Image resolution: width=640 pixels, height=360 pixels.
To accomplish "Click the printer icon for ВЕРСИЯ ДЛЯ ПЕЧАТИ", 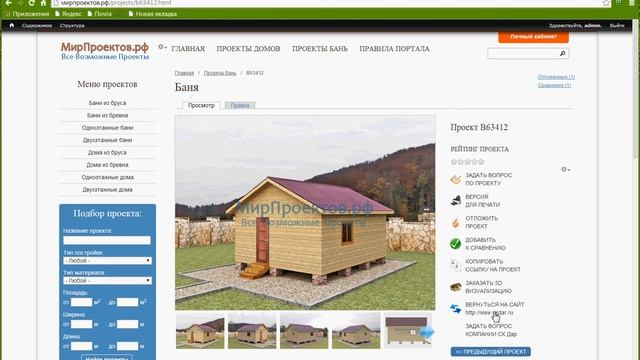I will pyautogui.click(x=456, y=200).
